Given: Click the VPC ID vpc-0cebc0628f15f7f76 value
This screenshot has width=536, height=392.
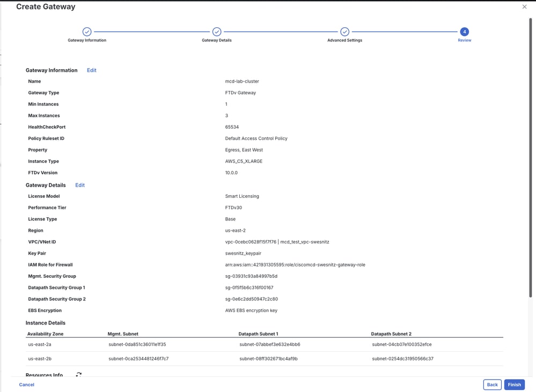Looking at the screenshot, I should (x=251, y=242).
